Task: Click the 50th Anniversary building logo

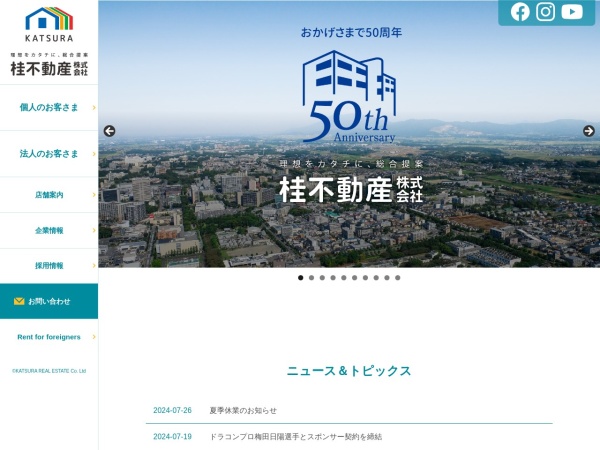Action: click(349, 96)
